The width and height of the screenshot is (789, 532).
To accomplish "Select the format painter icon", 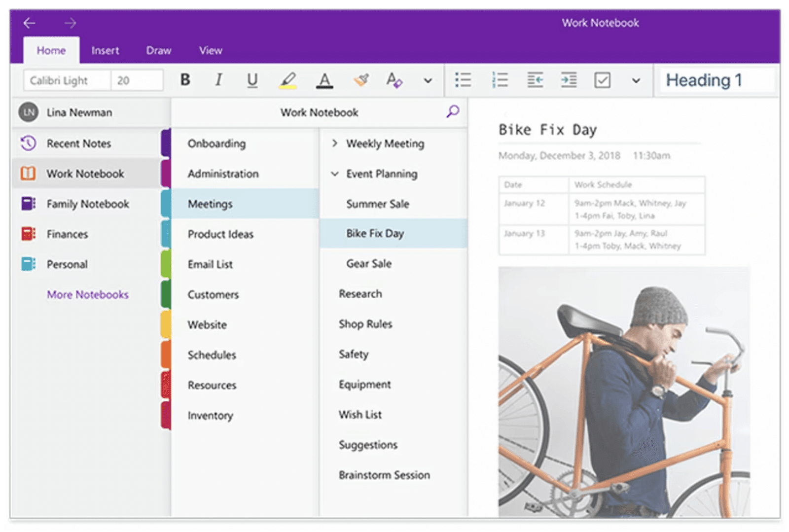I will [x=361, y=79].
